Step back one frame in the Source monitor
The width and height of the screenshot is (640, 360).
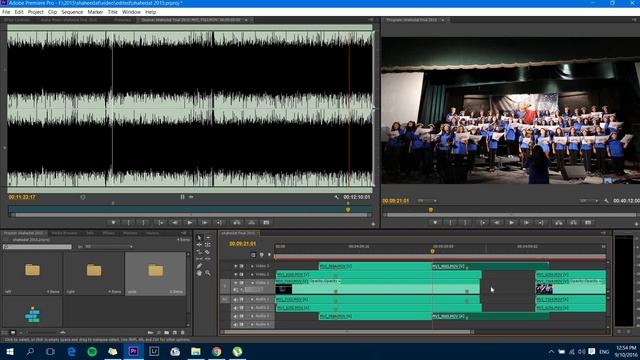point(175,223)
